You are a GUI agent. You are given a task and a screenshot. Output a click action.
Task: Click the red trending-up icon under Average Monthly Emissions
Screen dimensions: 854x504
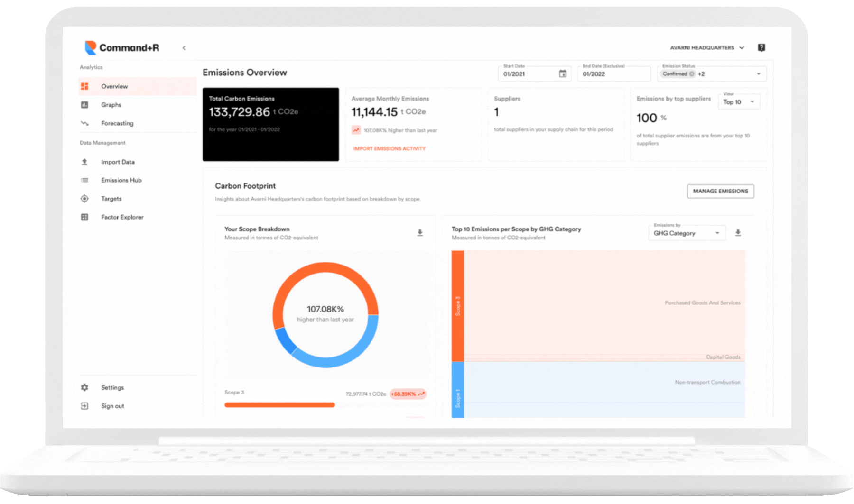(356, 130)
